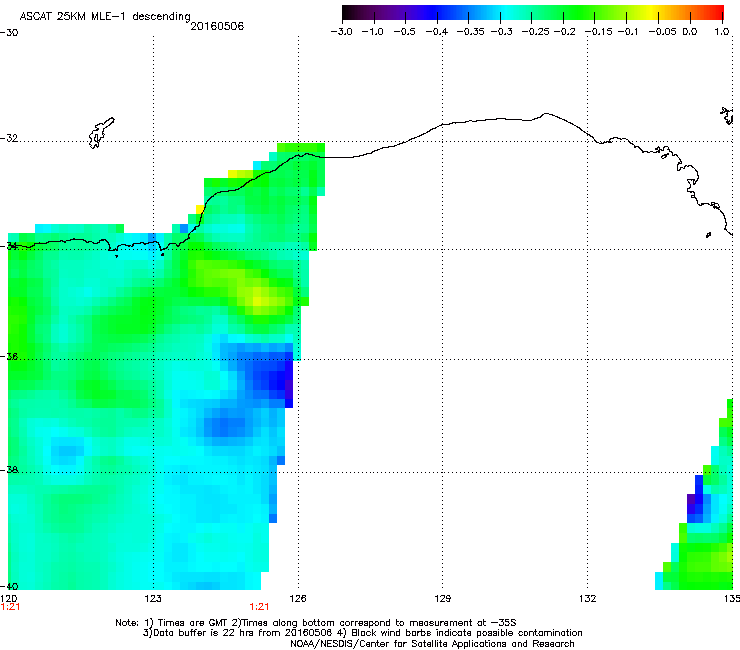Click the colorbar label "-0.35"
Image resolution: width=740 pixels, height=650 pixels.
(x=471, y=32)
